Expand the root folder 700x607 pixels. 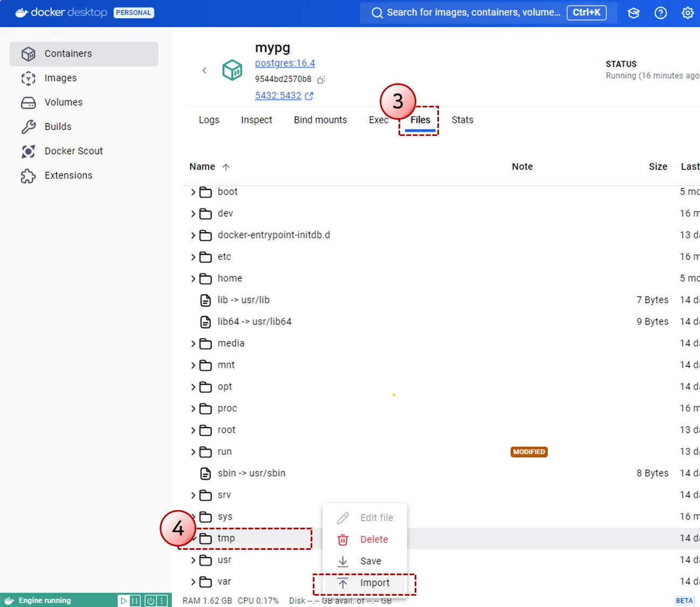click(193, 430)
